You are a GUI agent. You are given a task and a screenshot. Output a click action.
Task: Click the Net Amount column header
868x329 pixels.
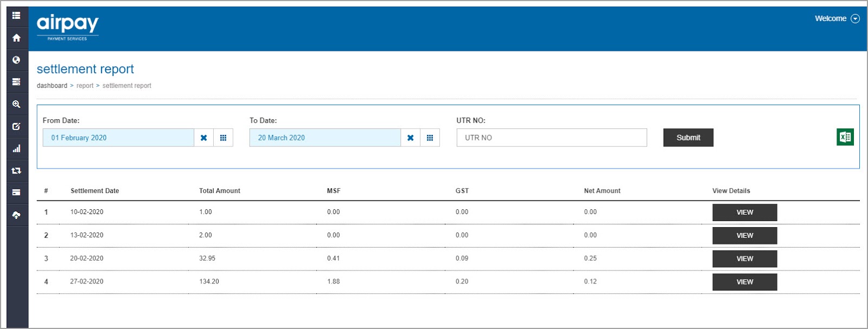pos(602,191)
